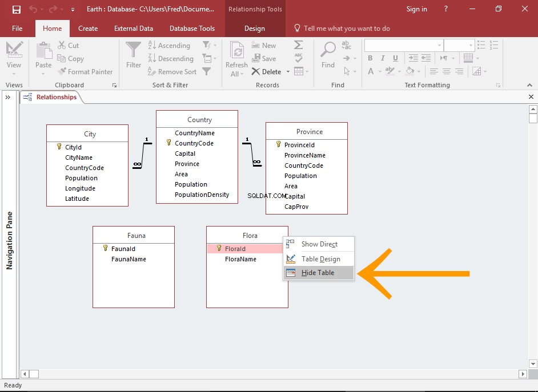Image resolution: width=538 pixels, height=392 pixels.
Task: Open the font name combo box
Action: pos(404,45)
